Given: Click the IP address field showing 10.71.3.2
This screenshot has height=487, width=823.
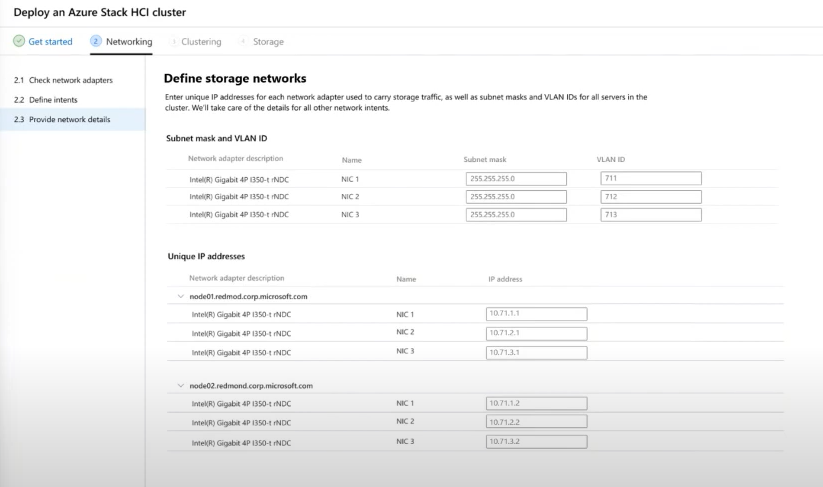Looking at the screenshot, I should [x=536, y=442].
